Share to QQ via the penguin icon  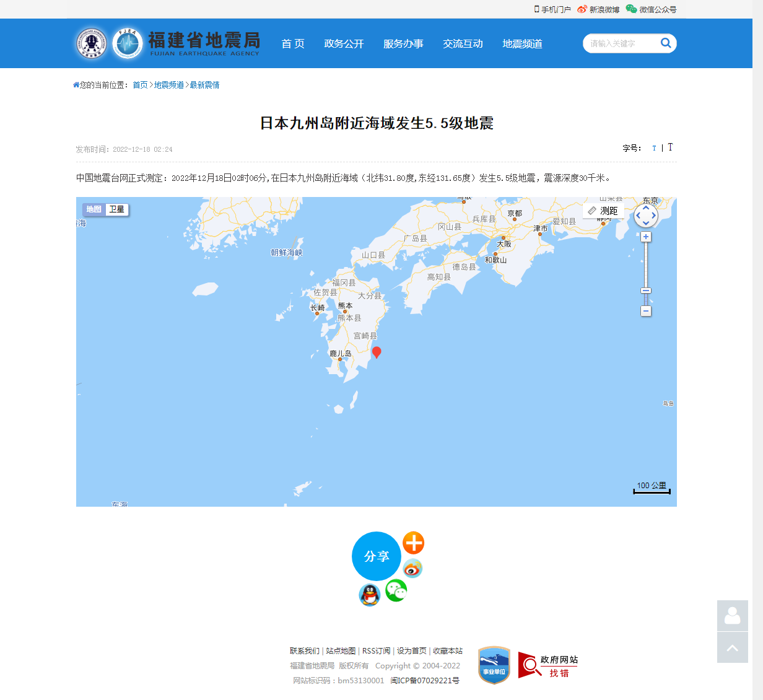[x=370, y=595]
